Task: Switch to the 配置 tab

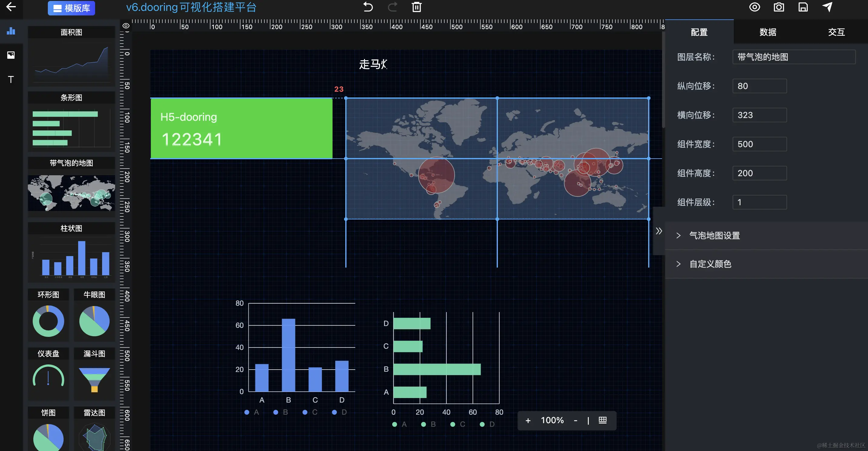Action: pyautogui.click(x=699, y=32)
